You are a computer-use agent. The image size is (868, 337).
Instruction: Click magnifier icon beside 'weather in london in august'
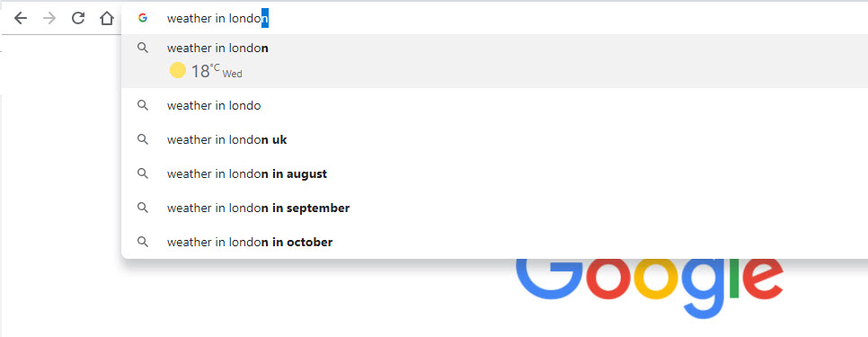coord(143,173)
